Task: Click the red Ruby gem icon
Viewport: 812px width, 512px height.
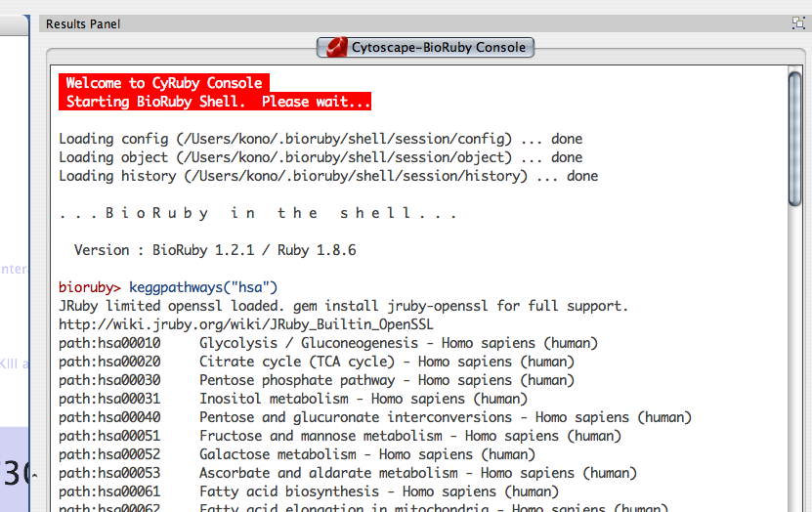Action: click(335, 47)
